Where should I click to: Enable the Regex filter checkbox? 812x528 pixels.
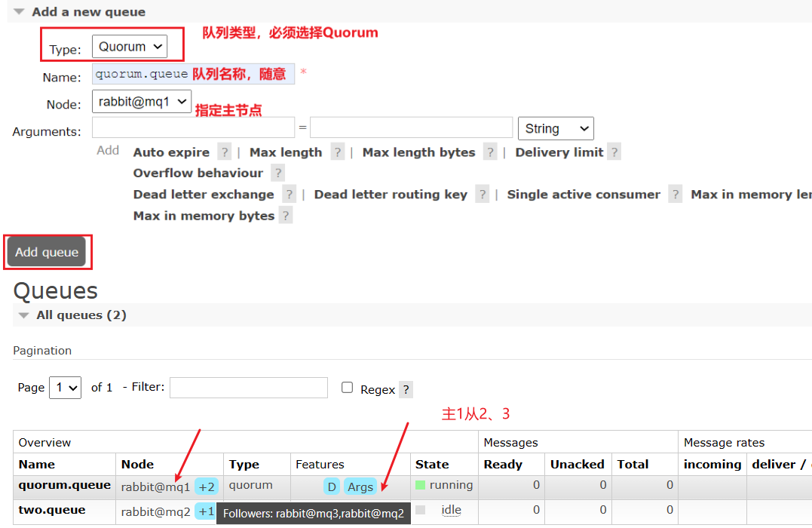(x=347, y=388)
